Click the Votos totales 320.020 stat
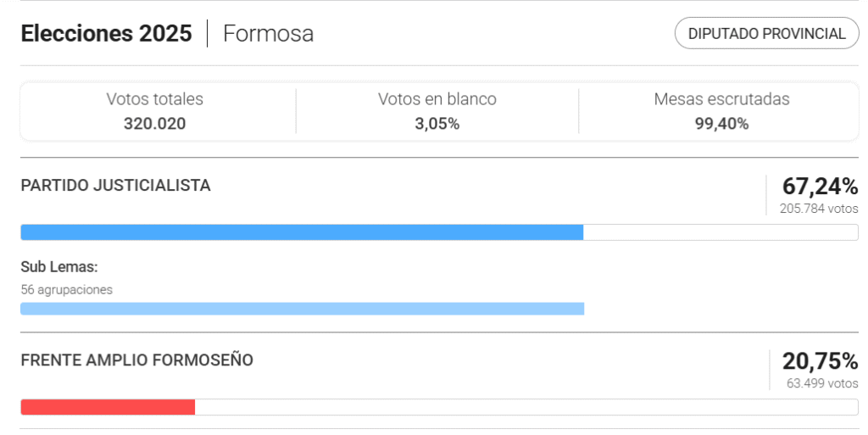Viewport: 868px width, 435px height. click(155, 111)
